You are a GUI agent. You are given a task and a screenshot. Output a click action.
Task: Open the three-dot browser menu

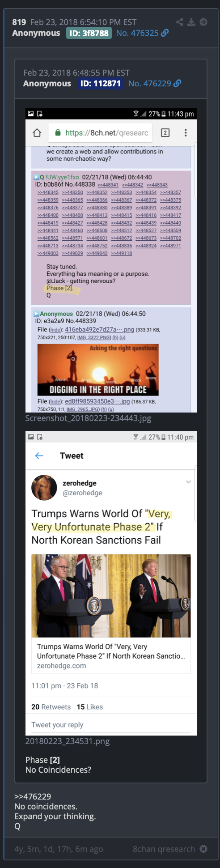[x=186, y=133]
